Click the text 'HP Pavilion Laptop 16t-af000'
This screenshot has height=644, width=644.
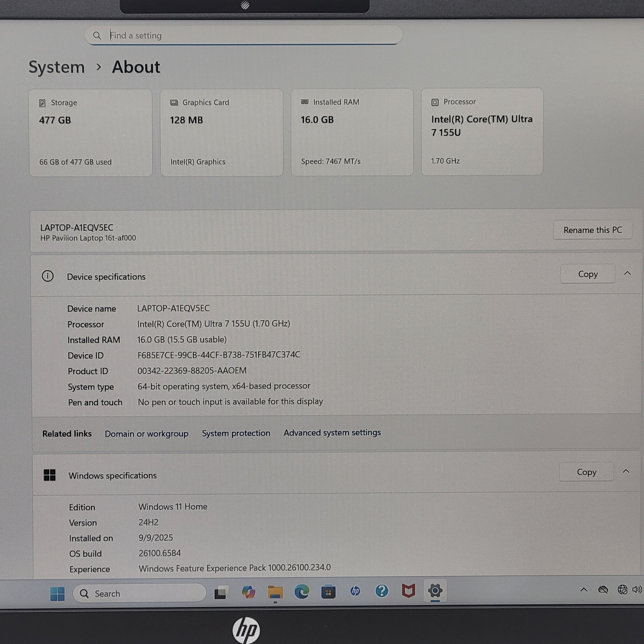point(88,238)
